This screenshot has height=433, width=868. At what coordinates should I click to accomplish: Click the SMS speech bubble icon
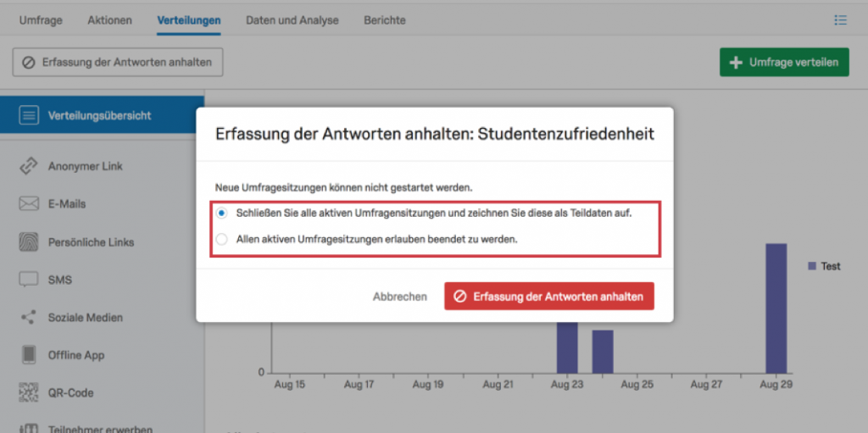pyautogui.click(x=28, y=279)
